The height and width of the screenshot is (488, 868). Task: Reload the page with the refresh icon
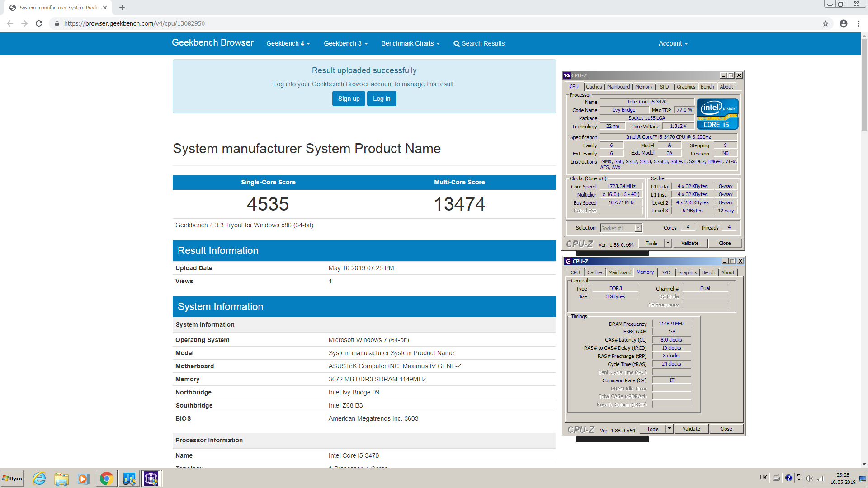click(x=39, y=23)
